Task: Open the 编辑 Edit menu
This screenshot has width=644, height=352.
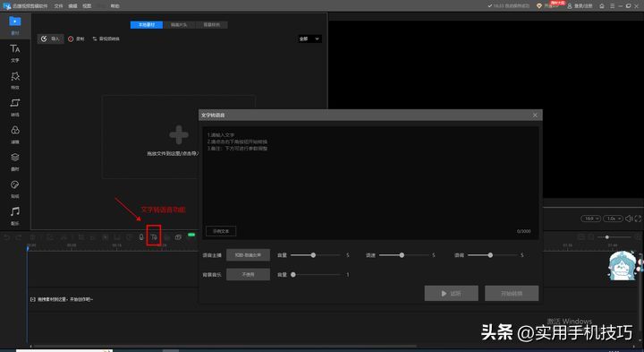Action: (72, 5)
